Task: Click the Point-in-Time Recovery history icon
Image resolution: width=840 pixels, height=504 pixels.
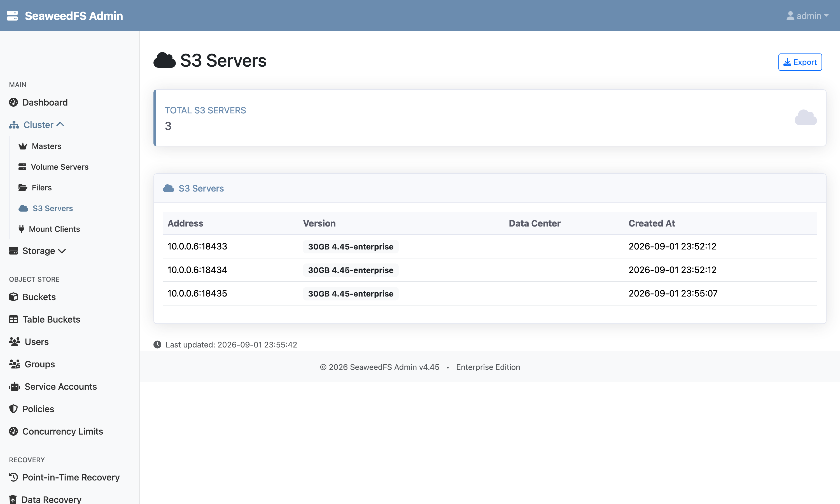Action: [x=14, y=477]
